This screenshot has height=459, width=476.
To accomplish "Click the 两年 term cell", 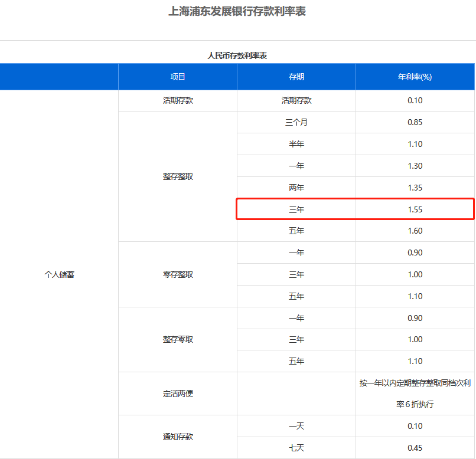I will click(296, 188).
